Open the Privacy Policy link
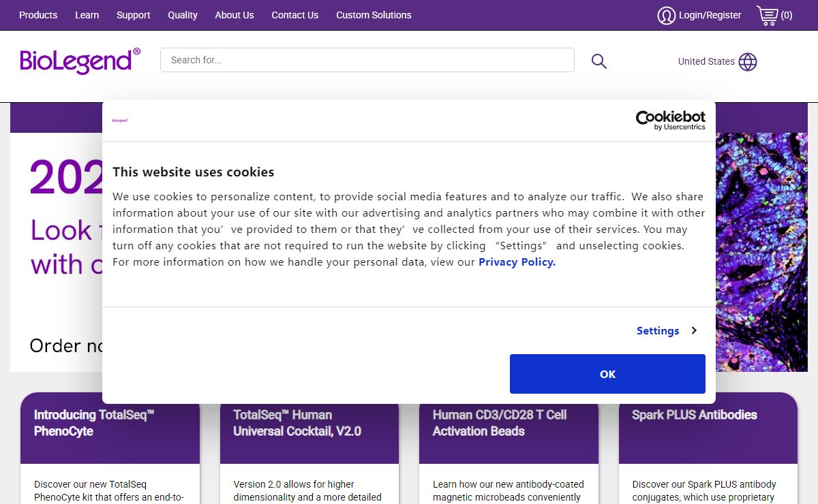The width and height of the screenshot is (818, 504). point(517,262)
